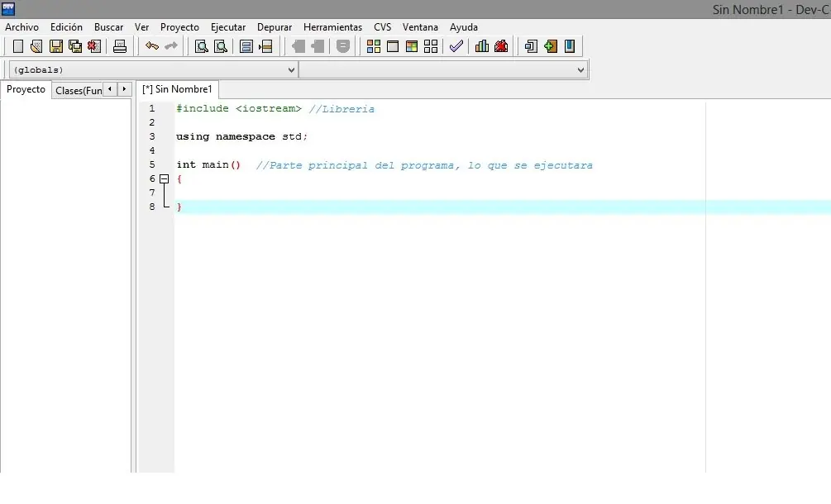This screenshot has width=831, height=504.
Task: Expand the empty members dropdown beside globals
Action: coord(442,70)
